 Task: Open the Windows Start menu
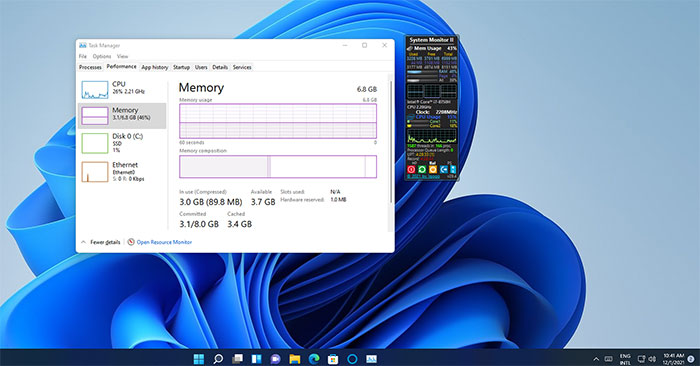click(199, 358)
